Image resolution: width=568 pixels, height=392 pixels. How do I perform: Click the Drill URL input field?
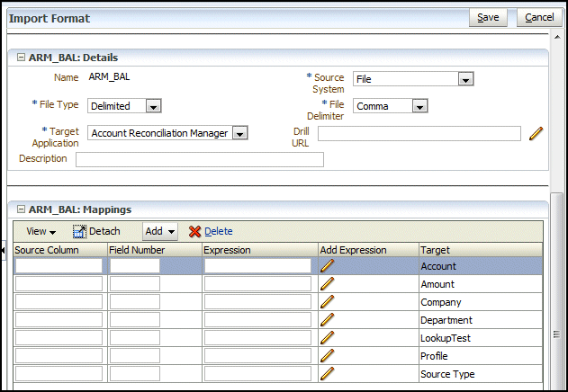[x=419, y=134]
